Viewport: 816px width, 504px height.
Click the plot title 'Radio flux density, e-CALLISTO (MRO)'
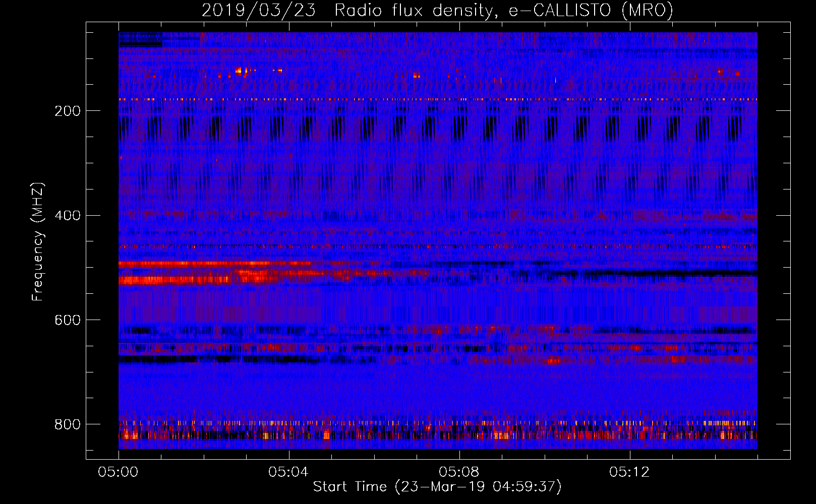[504, 10]
